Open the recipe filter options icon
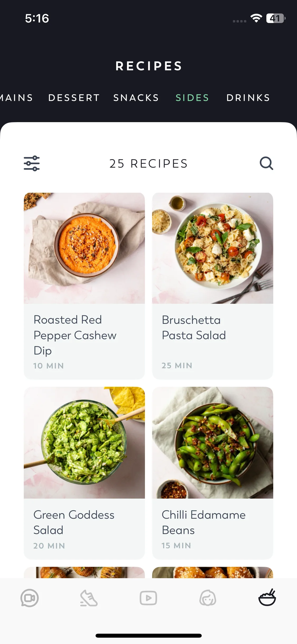297x644 pixels. [x=32, y=163]
